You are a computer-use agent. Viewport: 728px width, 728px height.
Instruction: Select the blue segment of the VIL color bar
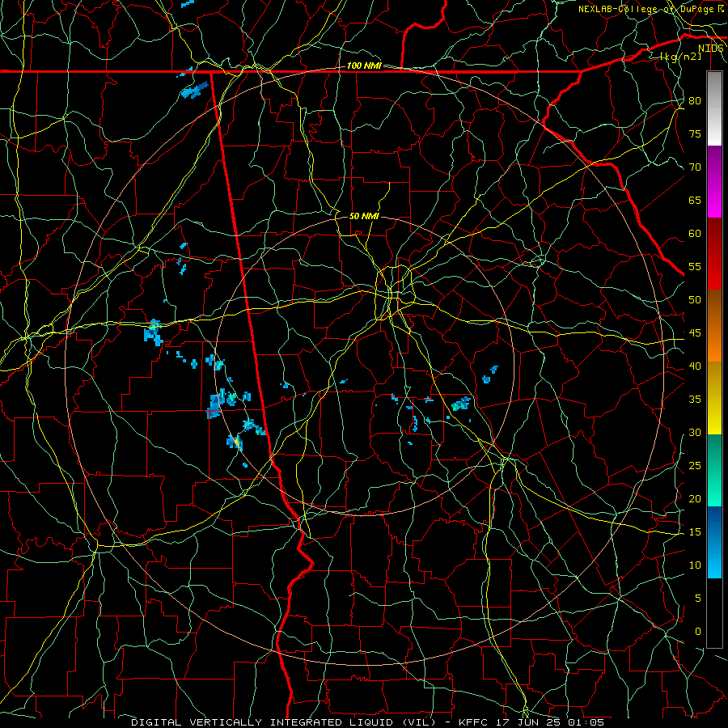[x=714, y=542]
